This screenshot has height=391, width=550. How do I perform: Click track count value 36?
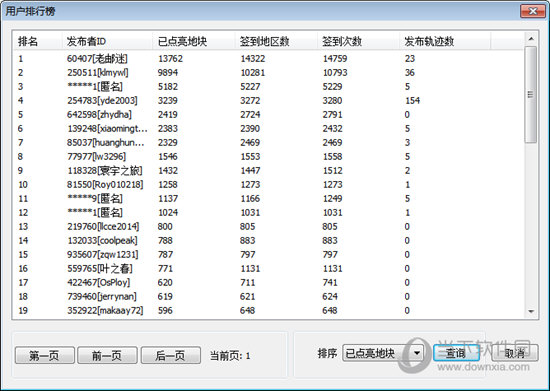point(410,73)
